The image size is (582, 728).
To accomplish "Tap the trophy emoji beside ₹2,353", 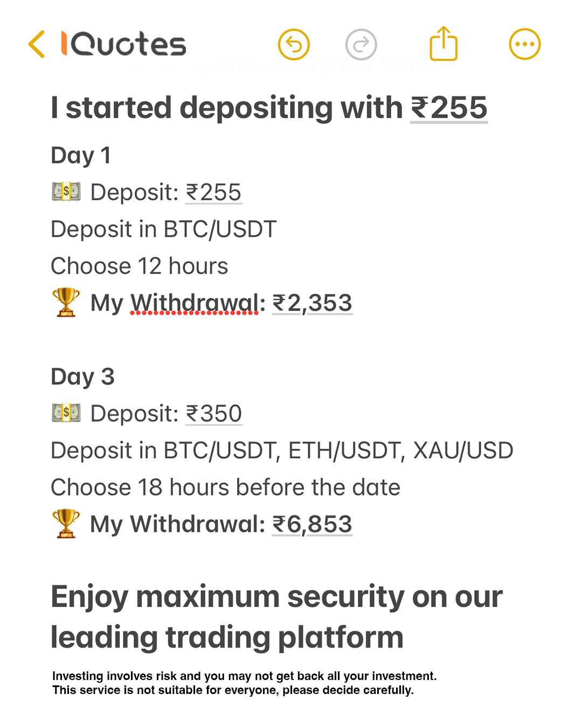I will 66,303.
